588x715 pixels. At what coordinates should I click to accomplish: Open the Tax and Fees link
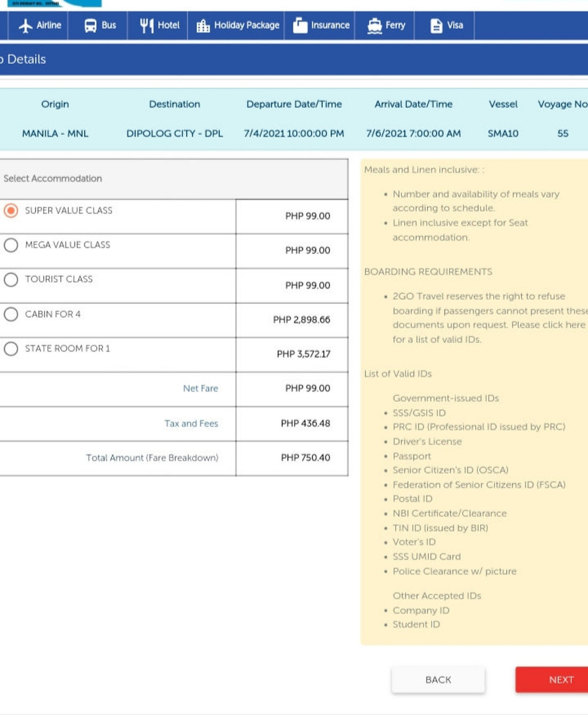(x=191, y=423)
